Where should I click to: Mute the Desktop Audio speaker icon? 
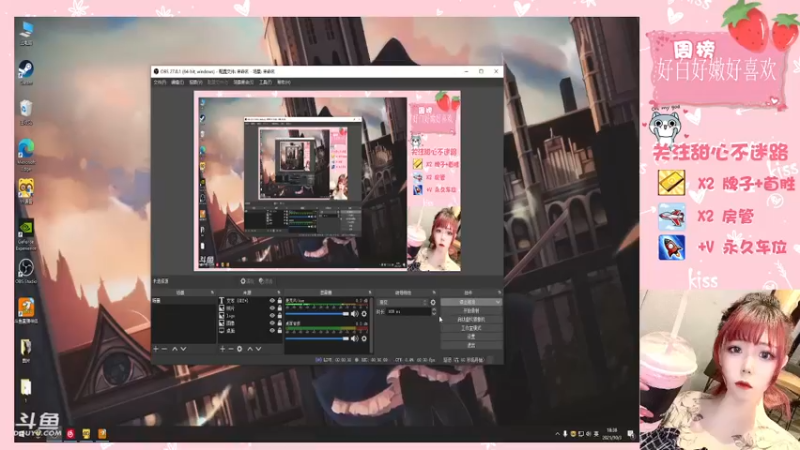tap(355, 338)
